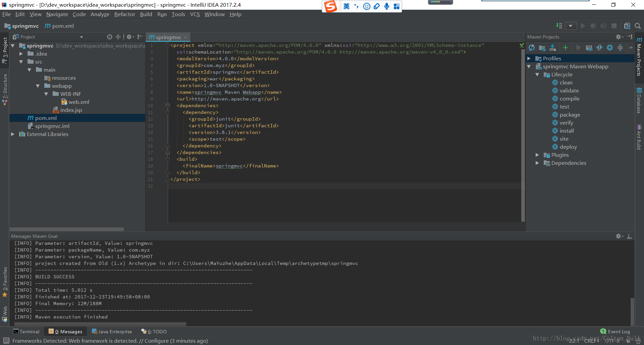
Task: Collapse all in Project tool window
Action: [118, 37]
